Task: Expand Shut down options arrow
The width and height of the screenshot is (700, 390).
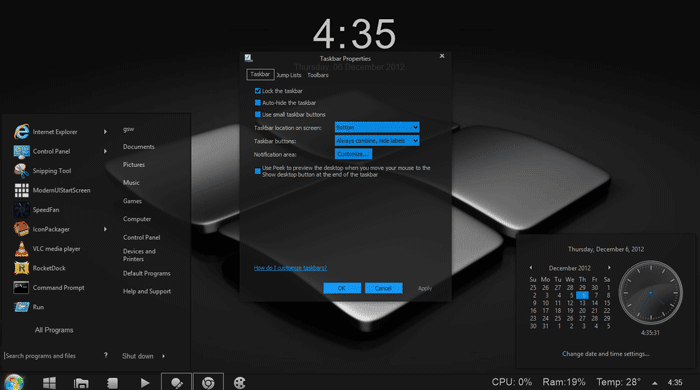Action: coord(164,356)
